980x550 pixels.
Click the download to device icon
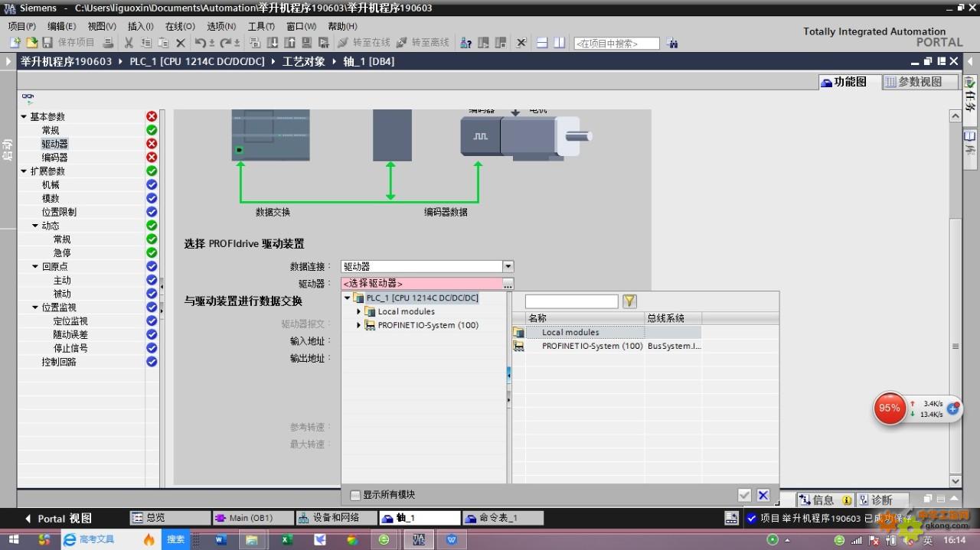point(273,43)
